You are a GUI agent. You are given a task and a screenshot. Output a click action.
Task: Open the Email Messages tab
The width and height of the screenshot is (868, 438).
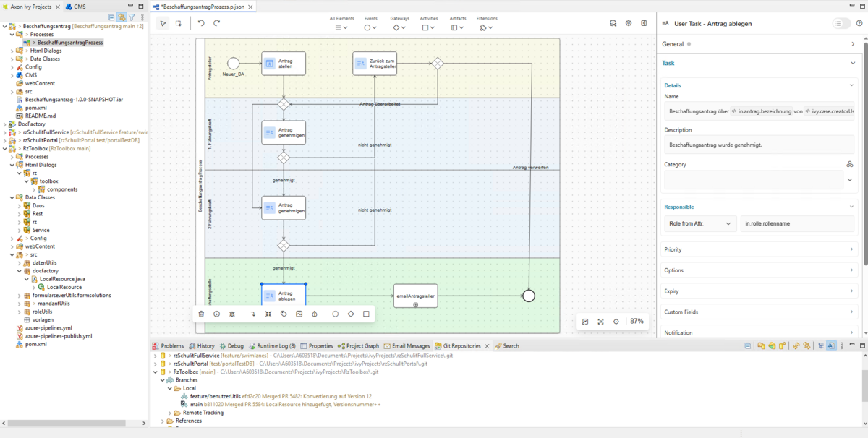click(407, 346)
